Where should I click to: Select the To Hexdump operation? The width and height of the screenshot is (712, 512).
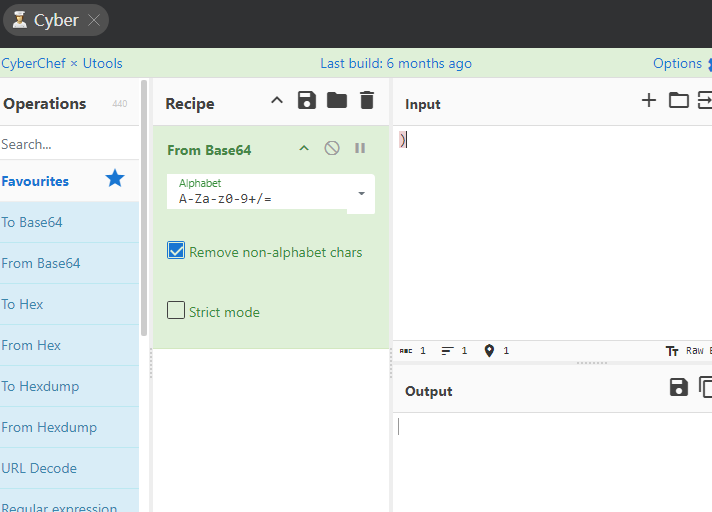69,386
